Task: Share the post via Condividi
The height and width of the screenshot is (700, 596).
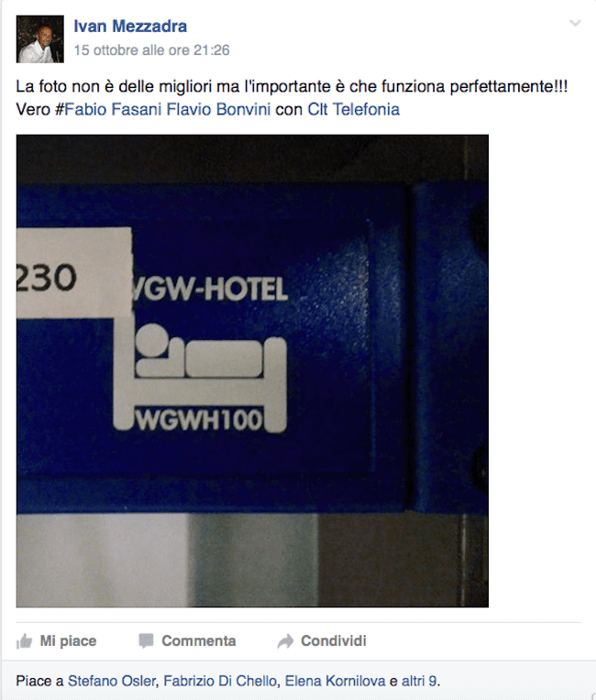Action: [322, 641]
